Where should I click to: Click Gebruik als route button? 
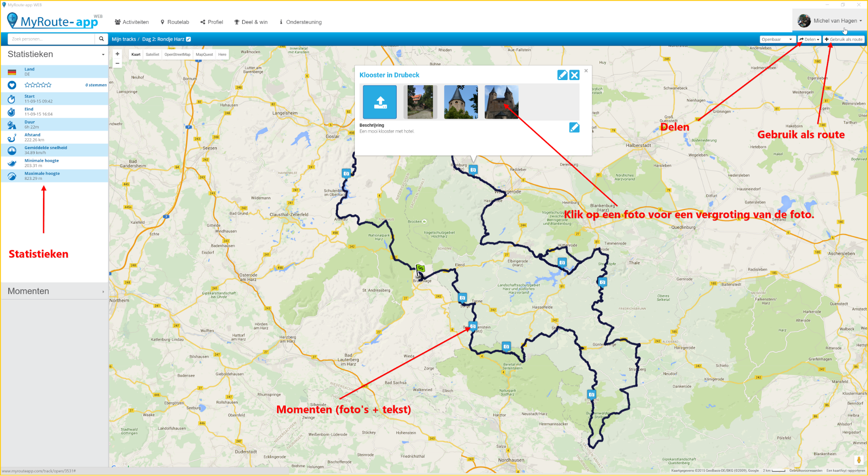click(x=844, y=40)
